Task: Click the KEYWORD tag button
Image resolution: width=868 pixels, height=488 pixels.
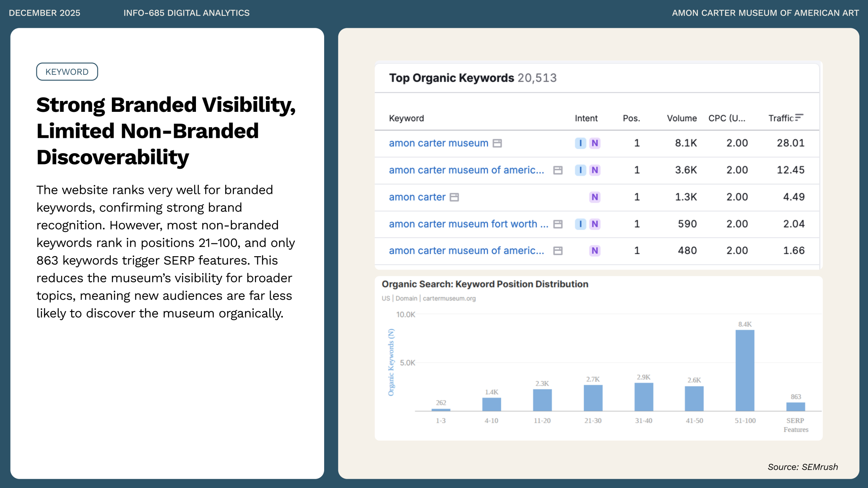Action: coord(67,72)
